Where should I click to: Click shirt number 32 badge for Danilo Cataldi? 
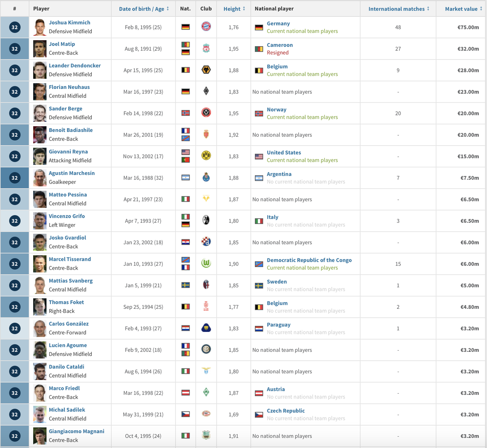point(15,371)
